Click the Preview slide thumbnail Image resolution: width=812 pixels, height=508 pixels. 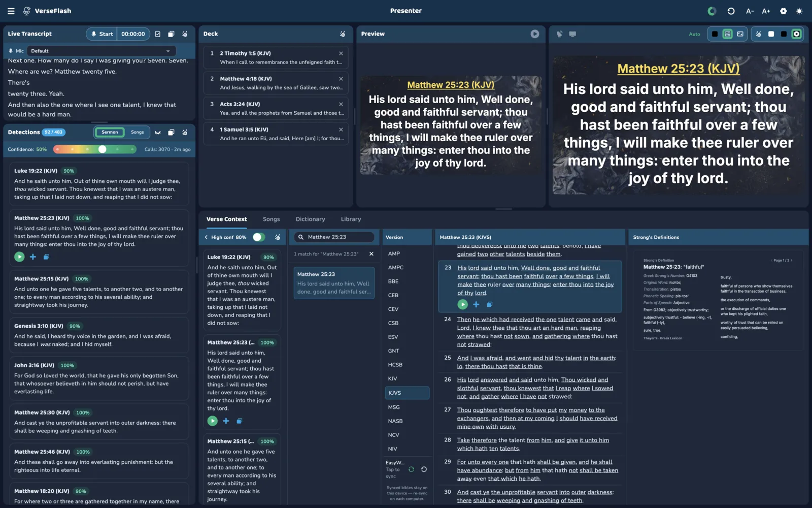pos(451,125)
